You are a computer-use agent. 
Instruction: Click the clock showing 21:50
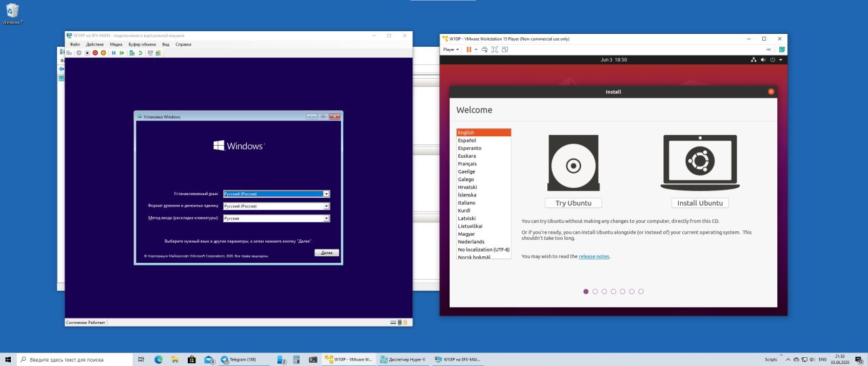click(840, 359)
